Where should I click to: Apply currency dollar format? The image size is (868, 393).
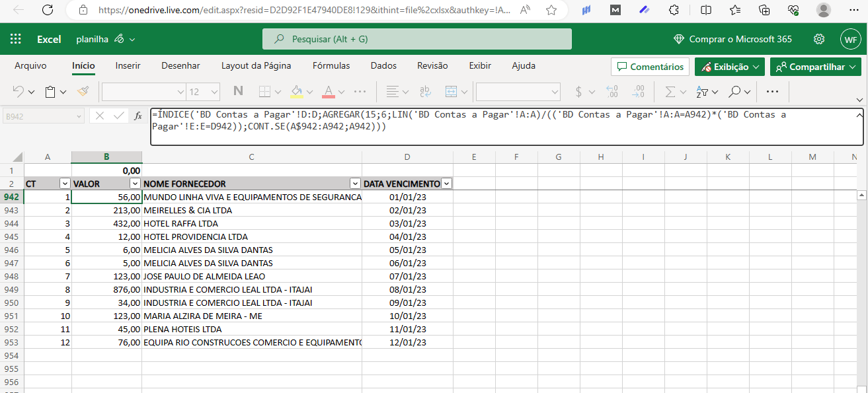pos(579,91)
